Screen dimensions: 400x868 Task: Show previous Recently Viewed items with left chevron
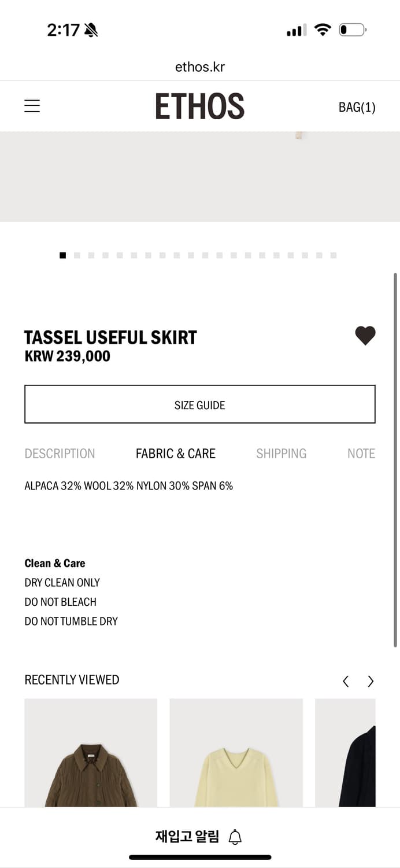tap(345, 681)
